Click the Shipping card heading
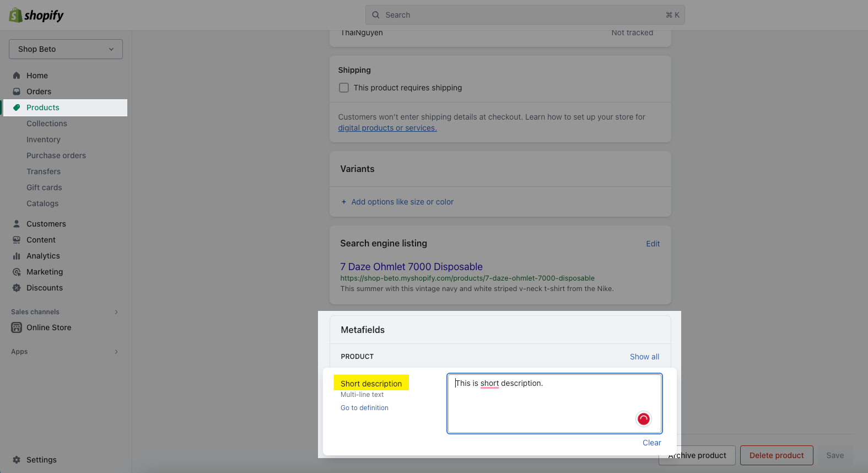Viewport: 868px width, 473px height. 354,70
